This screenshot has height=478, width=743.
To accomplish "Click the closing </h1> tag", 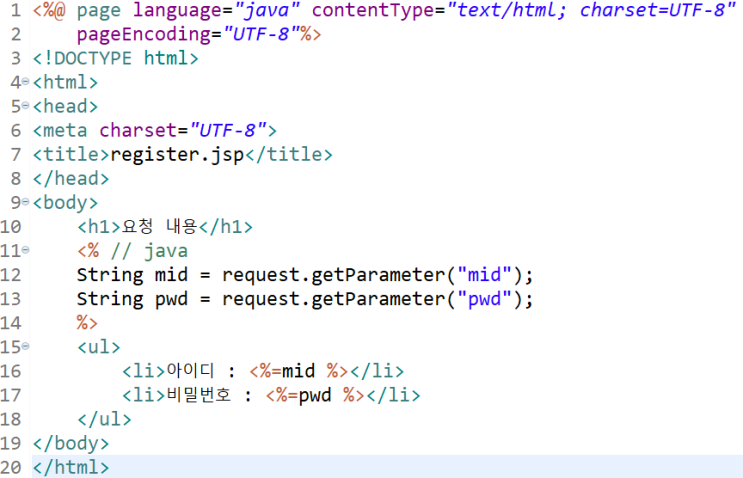I will (x=226, y=227).
